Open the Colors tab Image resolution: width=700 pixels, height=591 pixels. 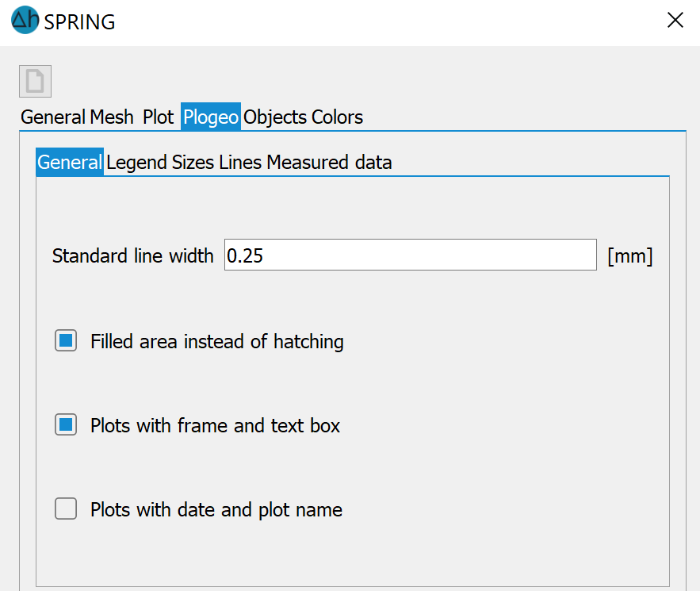pos(337,117)
